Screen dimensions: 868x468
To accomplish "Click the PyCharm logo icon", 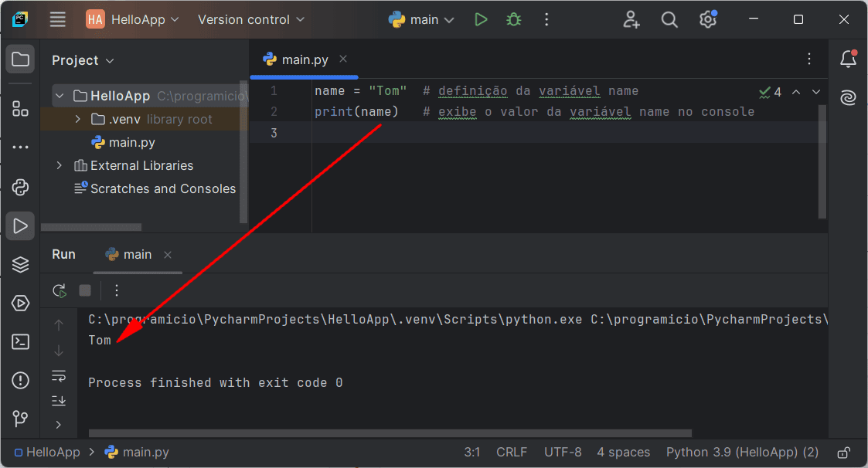I will (x=20, y=20).
